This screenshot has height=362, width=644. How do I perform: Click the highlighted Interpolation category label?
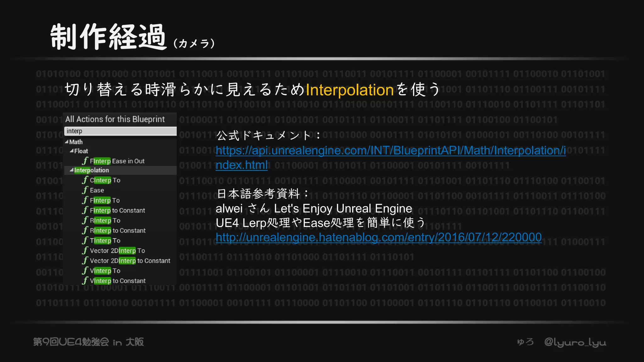coord(92,170)
